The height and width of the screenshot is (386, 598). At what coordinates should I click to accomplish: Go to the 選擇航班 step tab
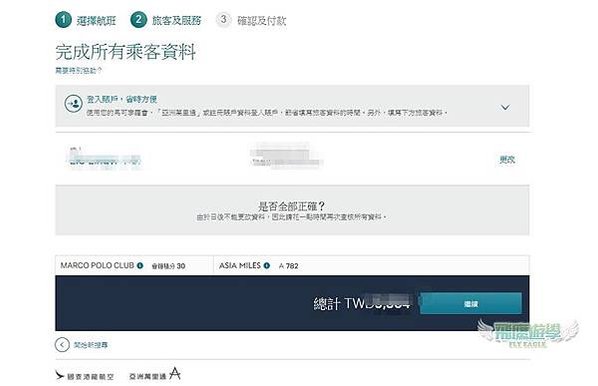96,21
